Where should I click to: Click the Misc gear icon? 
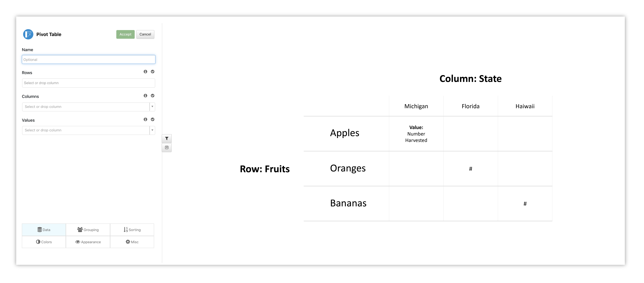128,242
